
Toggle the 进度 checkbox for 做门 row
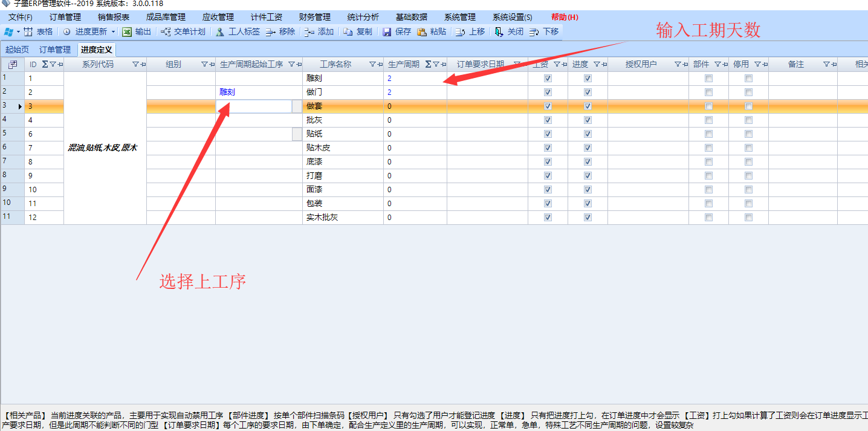click(x=588, y=92)
